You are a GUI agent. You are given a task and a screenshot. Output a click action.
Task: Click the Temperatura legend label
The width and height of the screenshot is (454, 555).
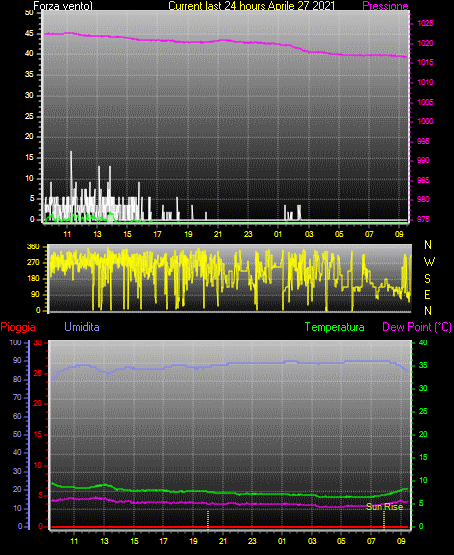(334, 327)
